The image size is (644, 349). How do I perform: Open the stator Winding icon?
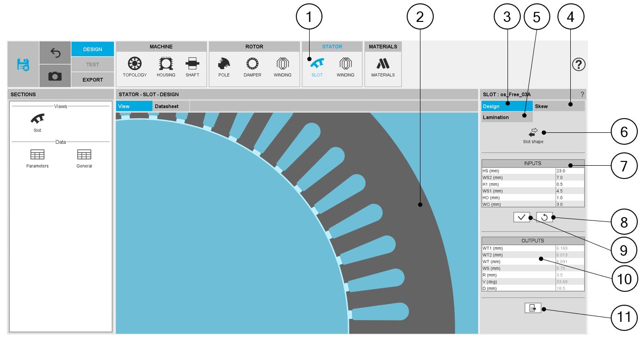[345, 67]
